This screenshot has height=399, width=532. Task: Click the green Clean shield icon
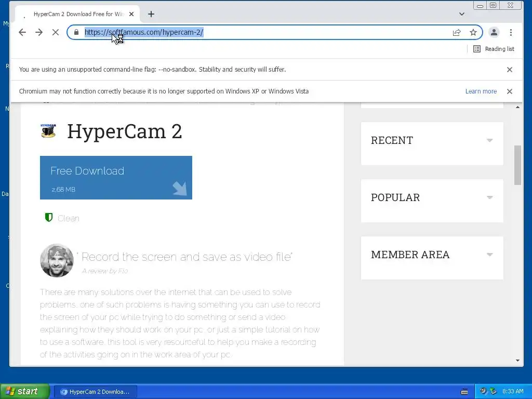(49, 218)
